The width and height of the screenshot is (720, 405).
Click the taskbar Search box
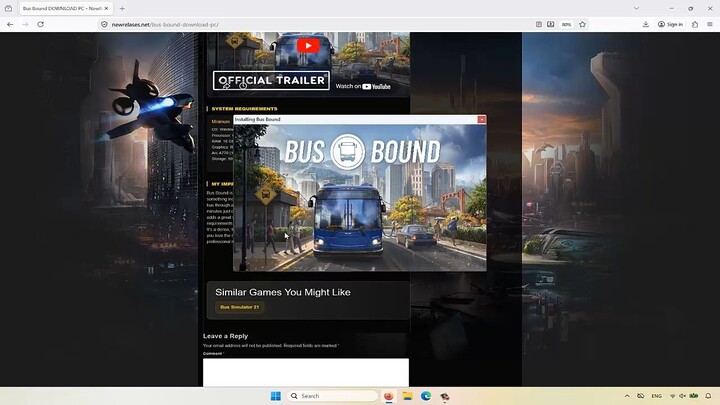(332, 396)
